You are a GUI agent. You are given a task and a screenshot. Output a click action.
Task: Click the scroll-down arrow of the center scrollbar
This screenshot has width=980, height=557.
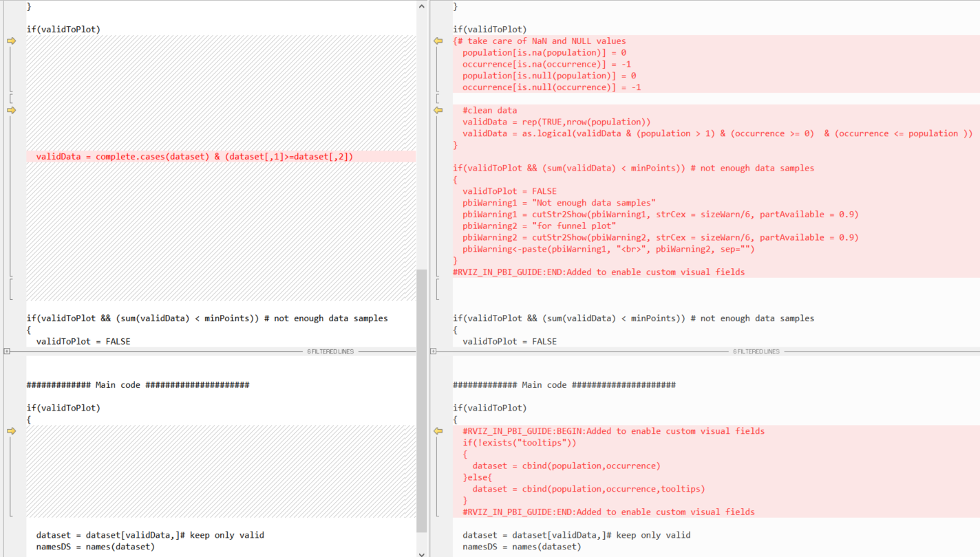pyautogui.click(x=422, y=551)
